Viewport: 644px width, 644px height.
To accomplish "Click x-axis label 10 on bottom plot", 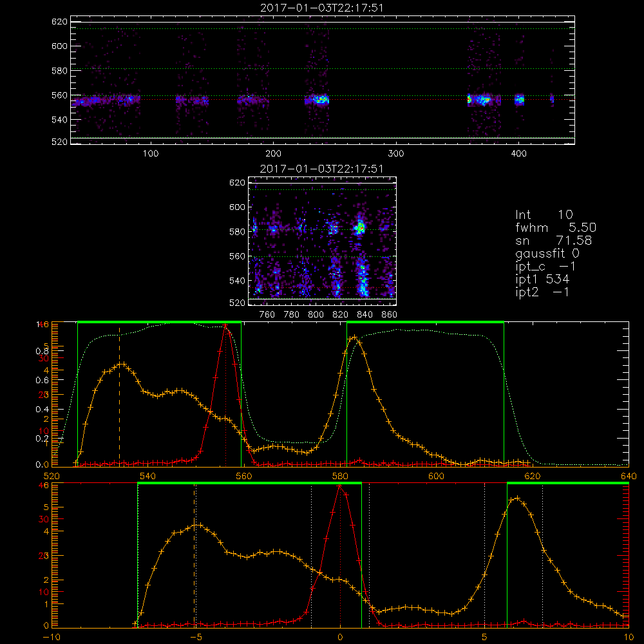I will 629,638.
